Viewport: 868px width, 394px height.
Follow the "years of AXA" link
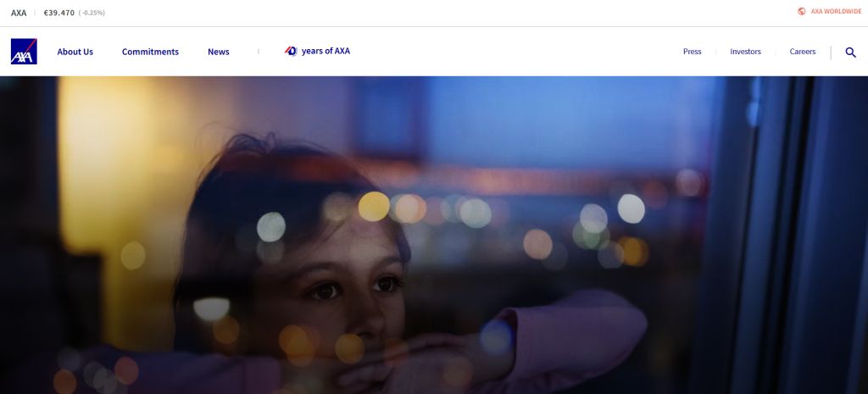pos(325,51)
